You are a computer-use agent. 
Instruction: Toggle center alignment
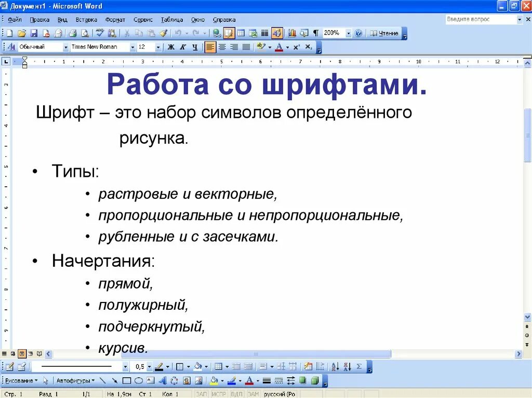click(222, 47)
